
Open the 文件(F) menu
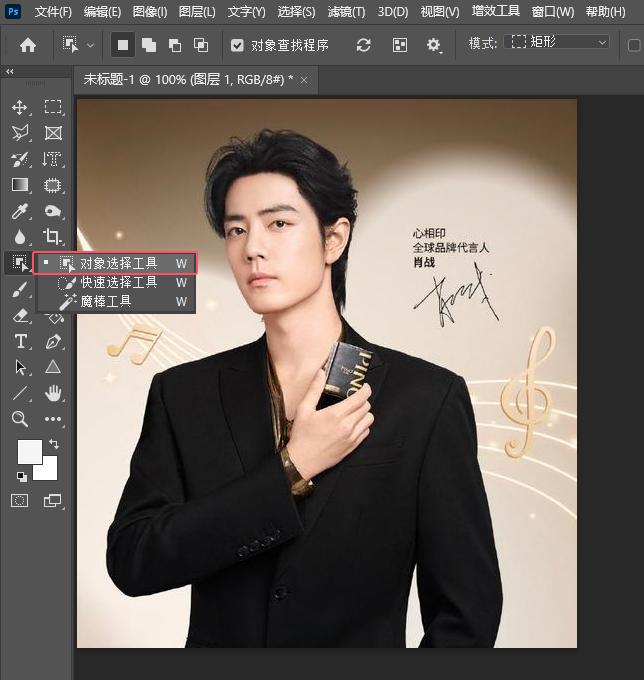[53, 12]
